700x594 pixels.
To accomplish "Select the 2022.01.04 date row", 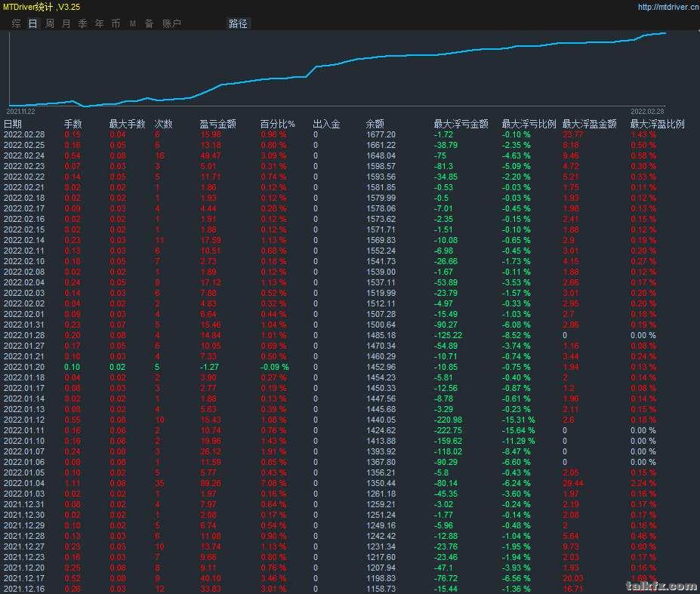I will coord(24,483).
